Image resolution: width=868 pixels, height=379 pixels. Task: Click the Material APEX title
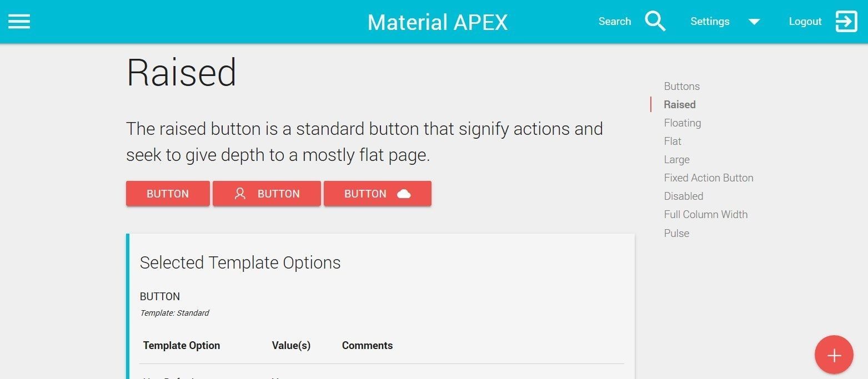click(438, 22)
